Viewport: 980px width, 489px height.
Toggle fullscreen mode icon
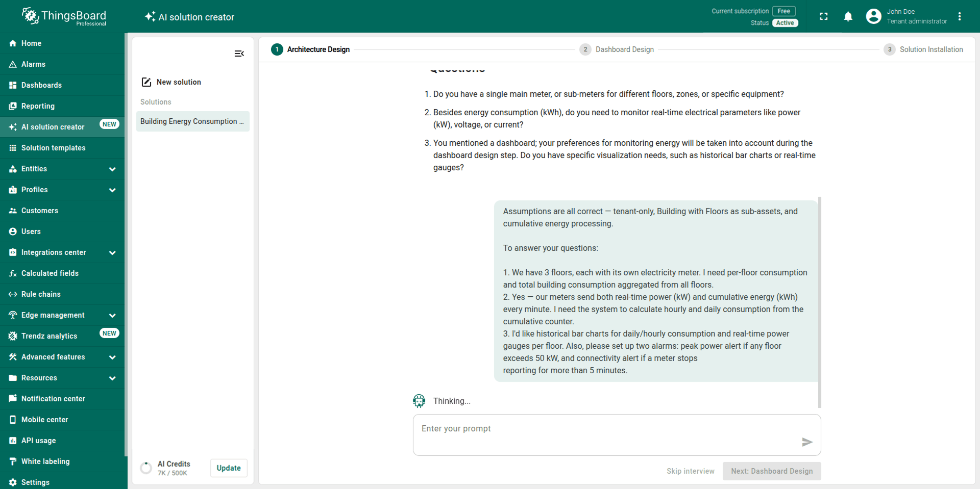tap(823, 17)
